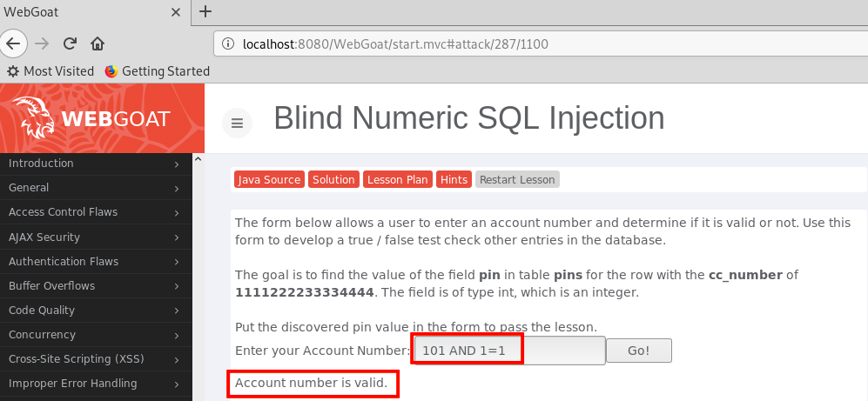Open the Hints button
868x401 pixels.
454,179
